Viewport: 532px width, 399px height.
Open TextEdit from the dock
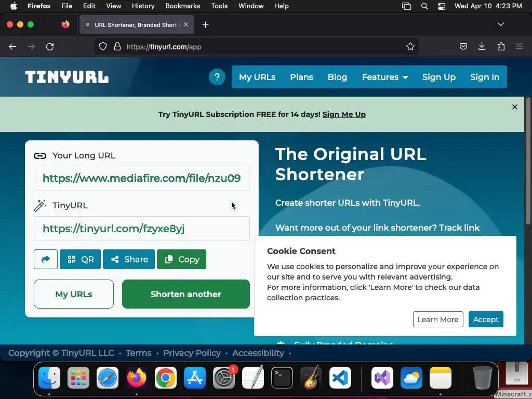pyautogui.click(x=253, y=378)
